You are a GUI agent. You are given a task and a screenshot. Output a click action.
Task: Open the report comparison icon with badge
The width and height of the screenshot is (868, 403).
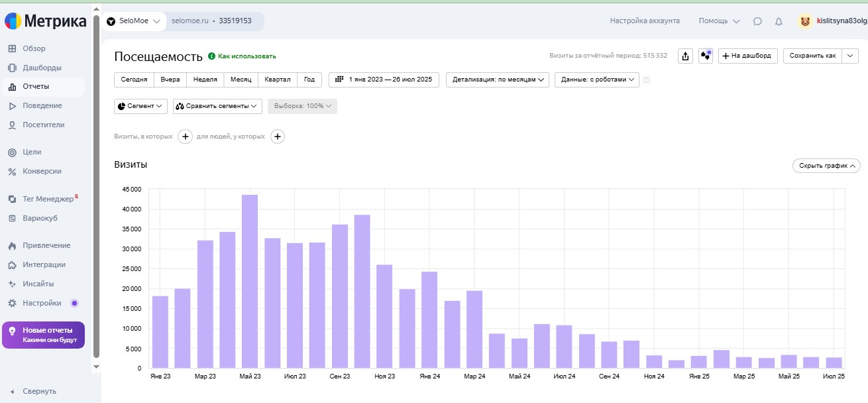click(x=706, y=56)
